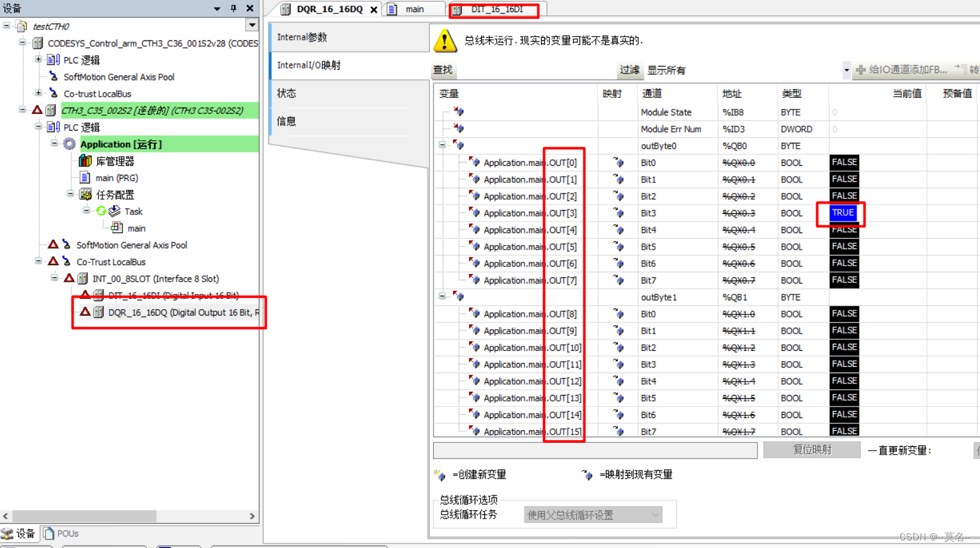The width and height of the screenshot is (980, 548).
Task: Click the CODESYS_Control_arm device icon
Action: tap(38, 43)
